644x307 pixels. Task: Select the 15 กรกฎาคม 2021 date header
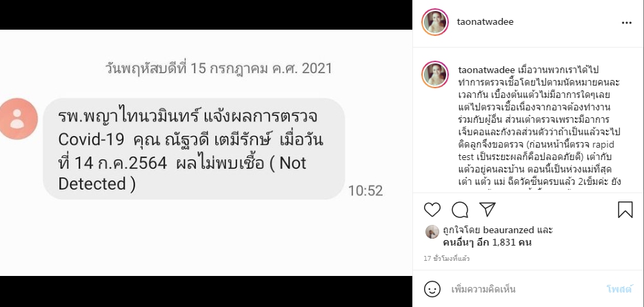pos(219,68)
